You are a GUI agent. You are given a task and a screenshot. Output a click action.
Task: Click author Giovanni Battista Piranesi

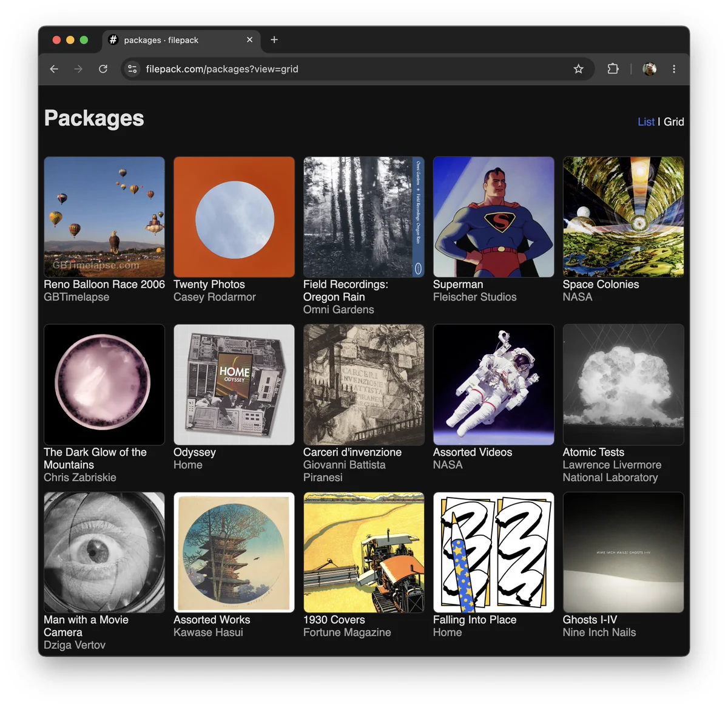point(345,471)
